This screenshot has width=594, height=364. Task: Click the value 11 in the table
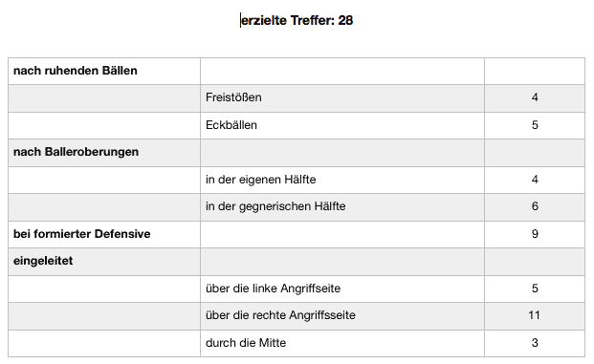pyautogui.click(x=535, y=316)
